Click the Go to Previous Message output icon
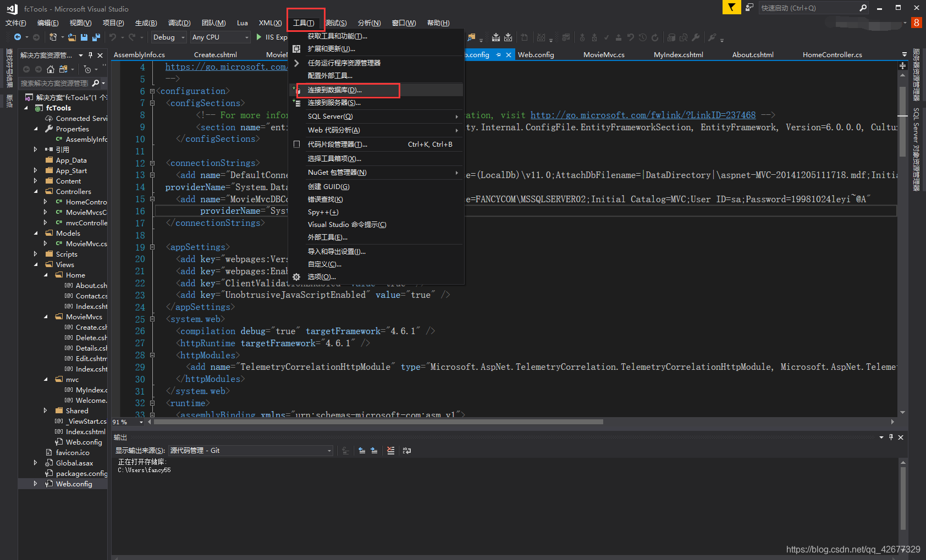Image resolution: width=926 pixels, height=560 pixels. point(362,451)
